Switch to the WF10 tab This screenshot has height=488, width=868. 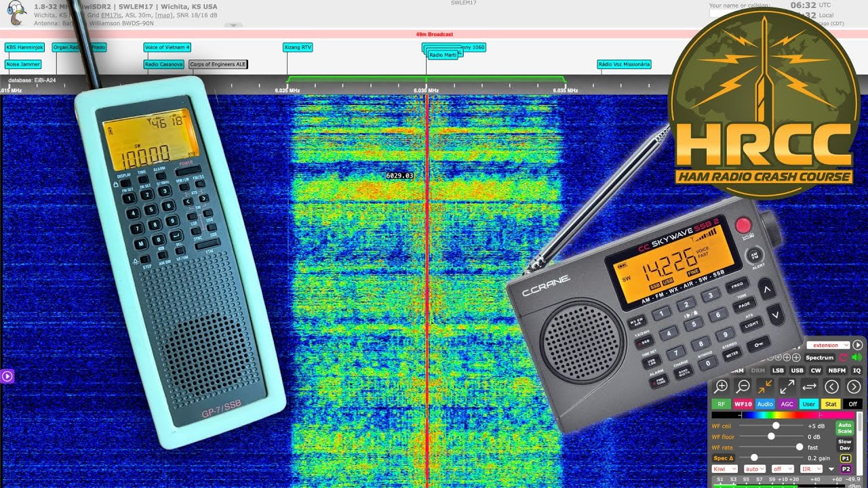pos(743,403)
